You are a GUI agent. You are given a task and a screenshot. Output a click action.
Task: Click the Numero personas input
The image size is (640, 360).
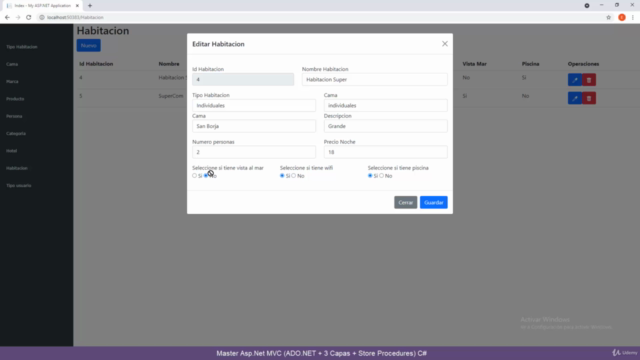point(254,152)
